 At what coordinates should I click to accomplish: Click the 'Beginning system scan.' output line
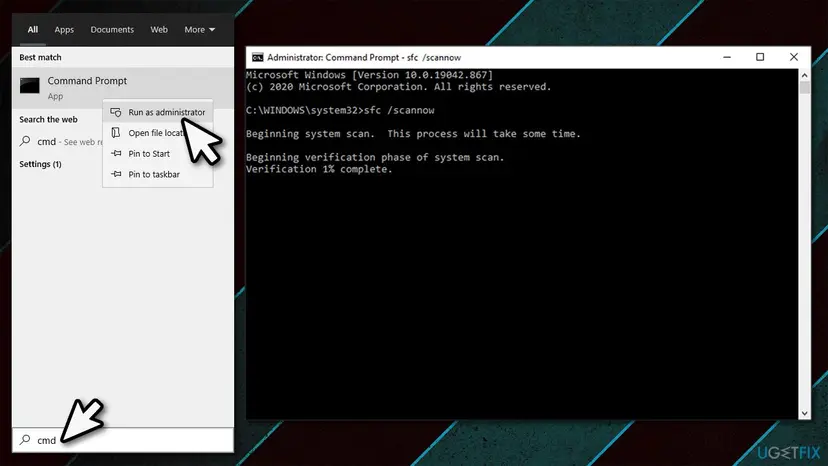413,134
